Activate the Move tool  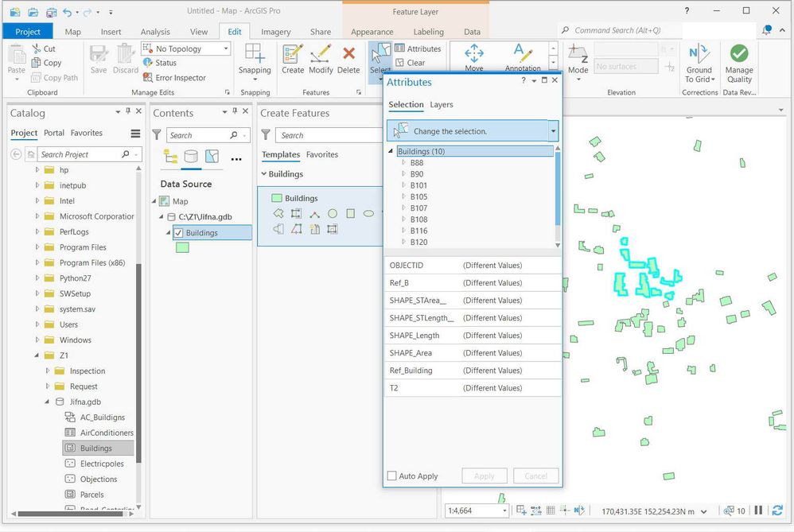point(474,56)
